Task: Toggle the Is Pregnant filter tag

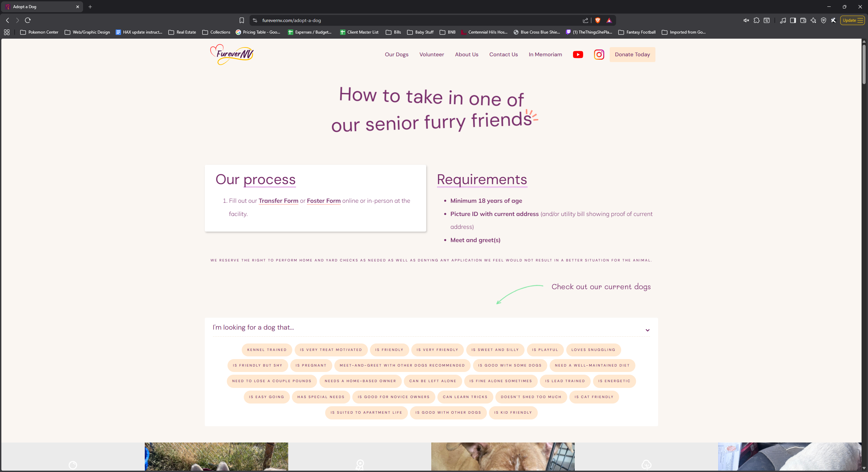Action: [311, 366]
